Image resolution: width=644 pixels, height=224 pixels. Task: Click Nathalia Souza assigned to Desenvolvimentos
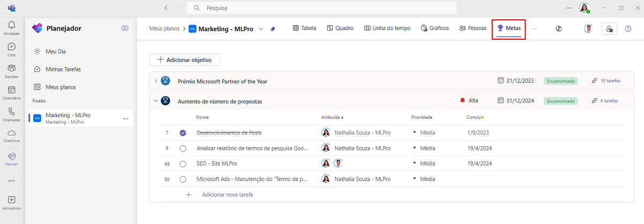[x=355, y=133]
